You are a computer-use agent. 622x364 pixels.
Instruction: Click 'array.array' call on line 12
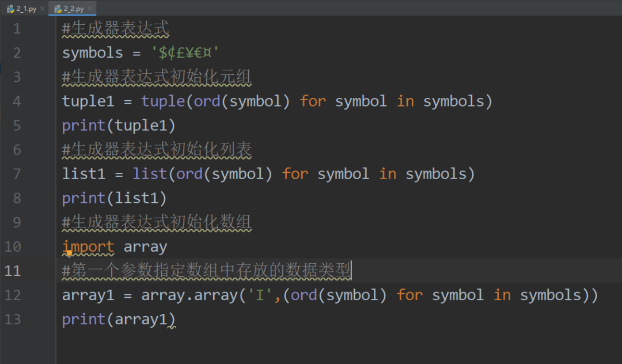pos(189,295)
